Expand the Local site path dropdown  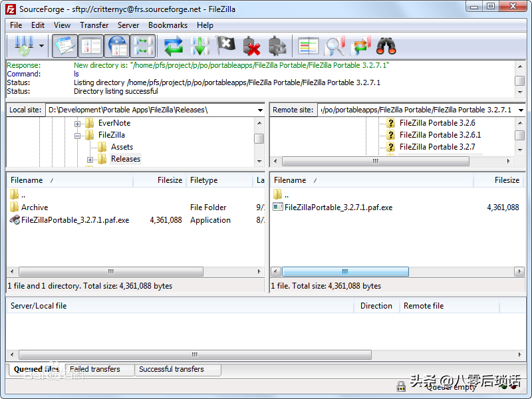pyautogui.click(x=260, y=110)
